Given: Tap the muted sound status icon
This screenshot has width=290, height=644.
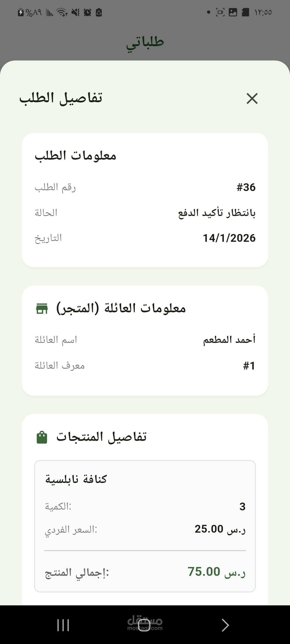Looking at the screenshot, I should 75,12.
